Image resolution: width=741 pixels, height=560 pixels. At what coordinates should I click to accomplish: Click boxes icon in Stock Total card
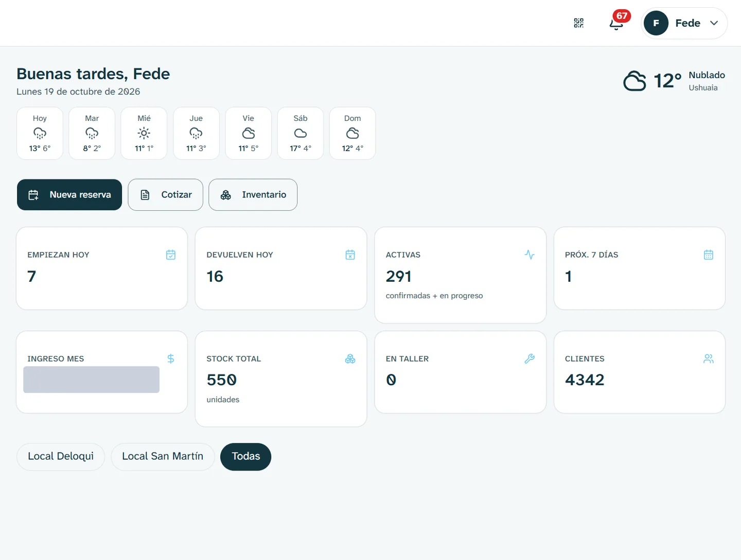tap(350, 358)
